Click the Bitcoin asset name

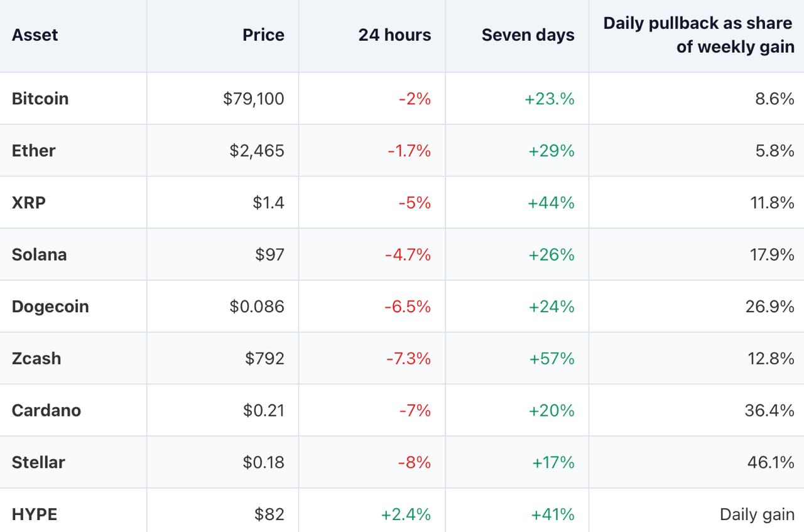coord(40,99)
